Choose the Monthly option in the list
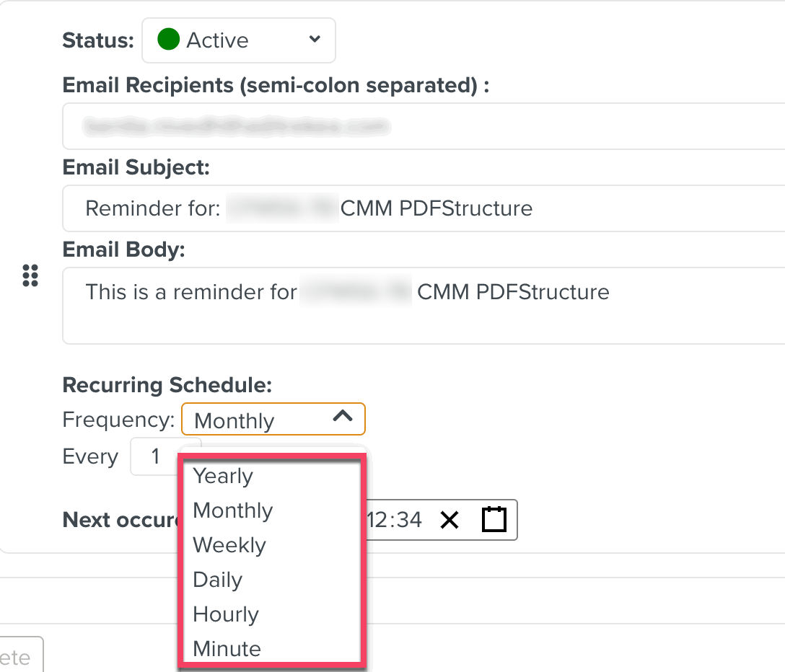 pos(233,510)
